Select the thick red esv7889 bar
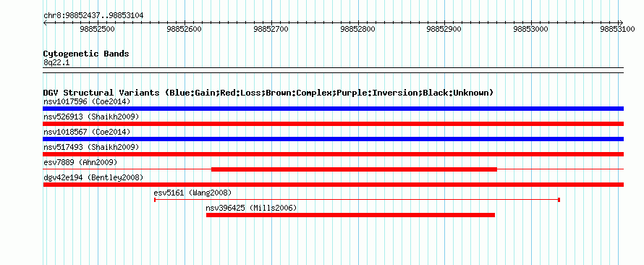 (x=354, y=169)
